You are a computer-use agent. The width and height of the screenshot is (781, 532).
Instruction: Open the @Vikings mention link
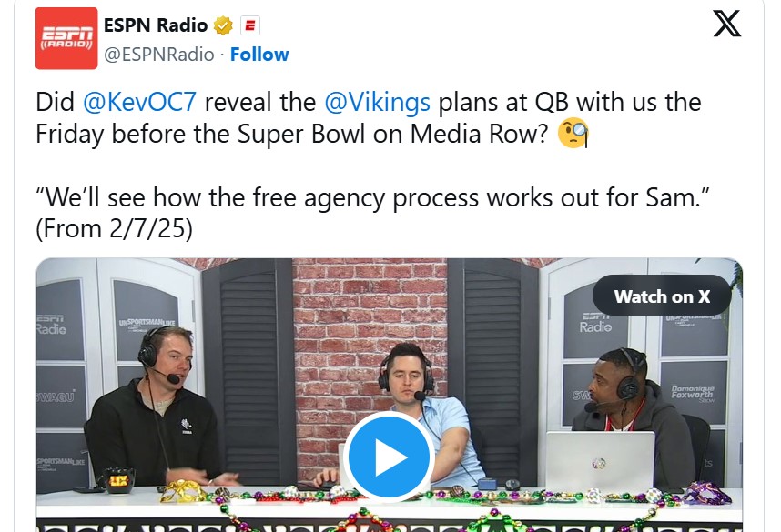click(x=377, y=102)
